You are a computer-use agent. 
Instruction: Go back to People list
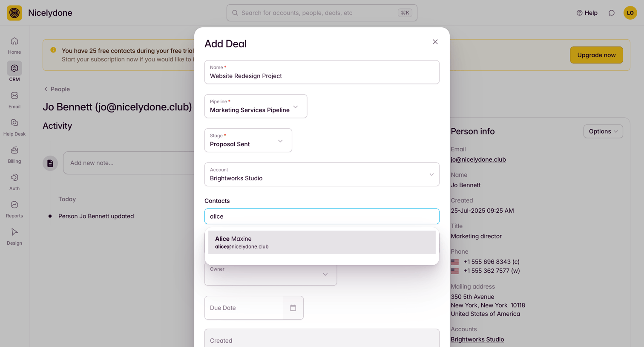click(57, 89)
